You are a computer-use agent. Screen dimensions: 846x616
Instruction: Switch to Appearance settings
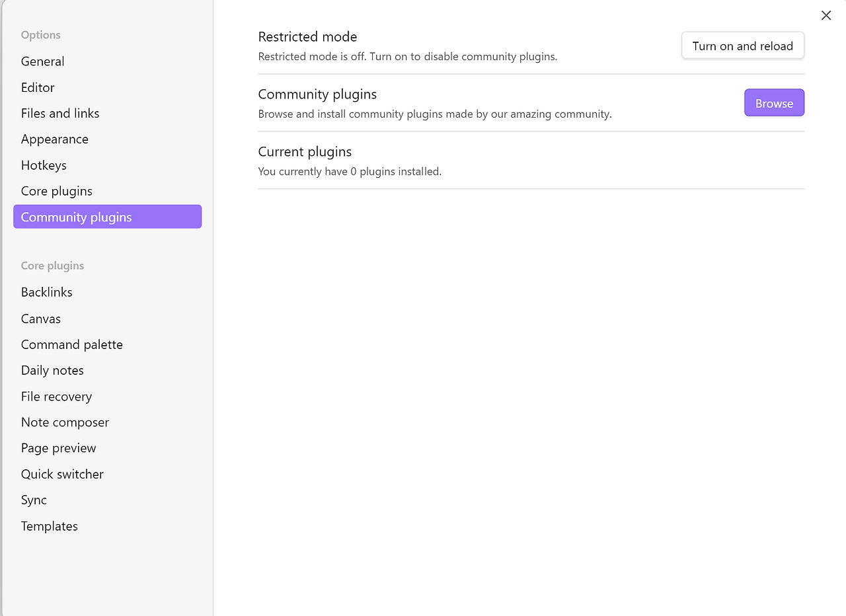point(55,139)
